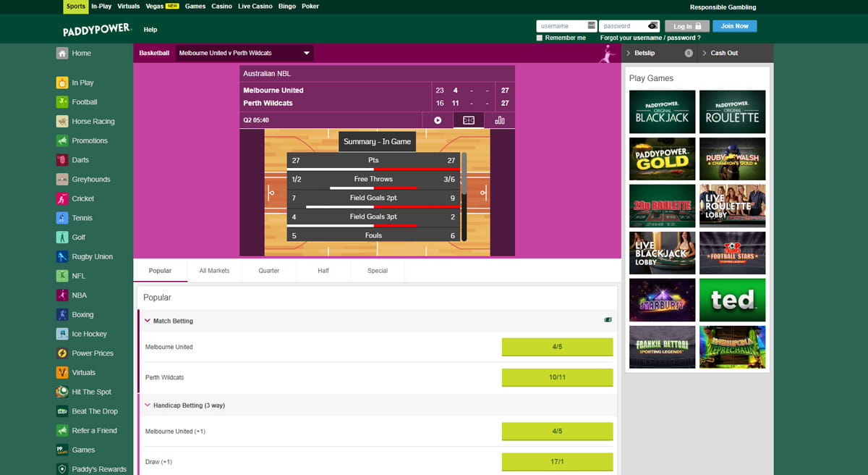Open Live Casino in top navigation
This screenshot has height=475, width=868.
point(255,7)
